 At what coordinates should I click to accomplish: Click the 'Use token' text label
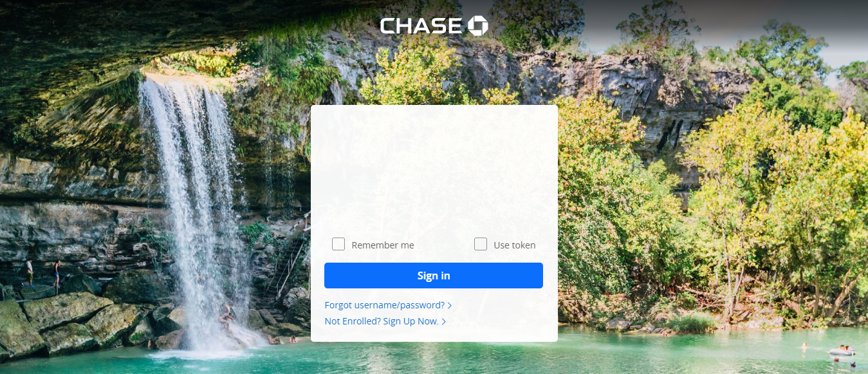point(515,245)
